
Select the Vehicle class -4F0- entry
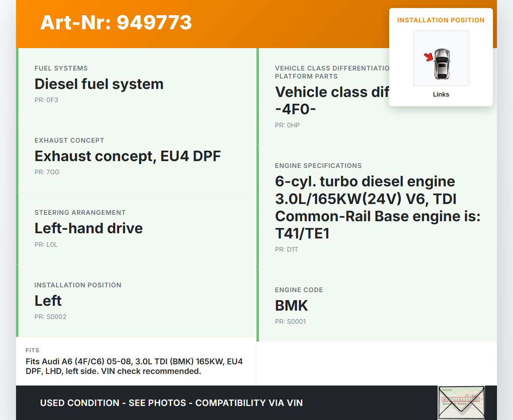(332, 100)
